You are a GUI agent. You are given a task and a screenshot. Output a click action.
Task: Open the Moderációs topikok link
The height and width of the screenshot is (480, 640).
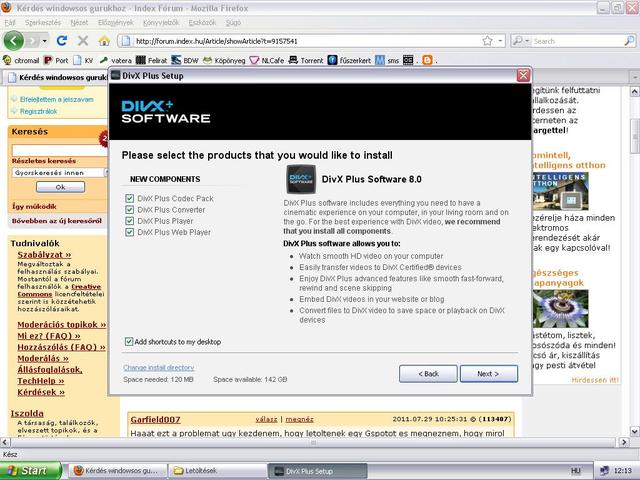point(62,324)
